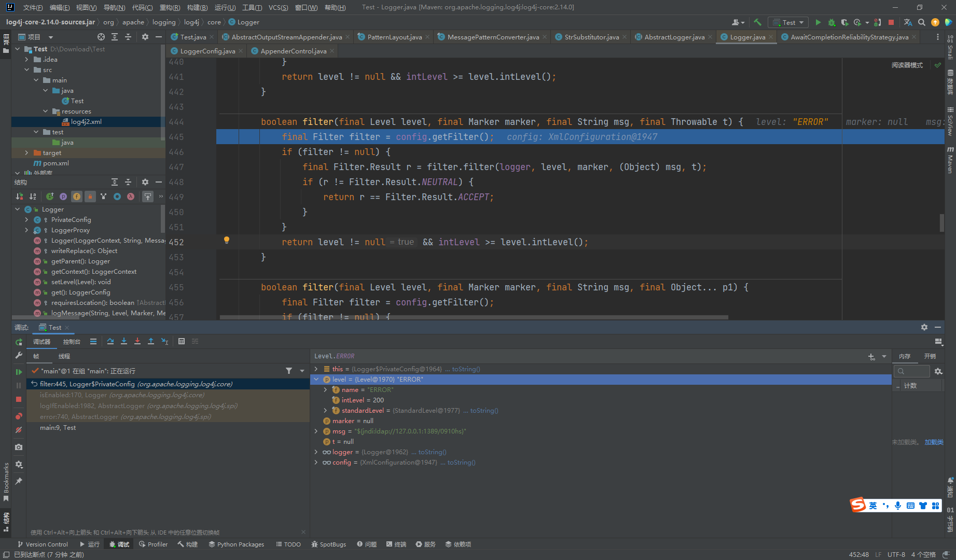Expand all in Project panel header

coord(115,37)
